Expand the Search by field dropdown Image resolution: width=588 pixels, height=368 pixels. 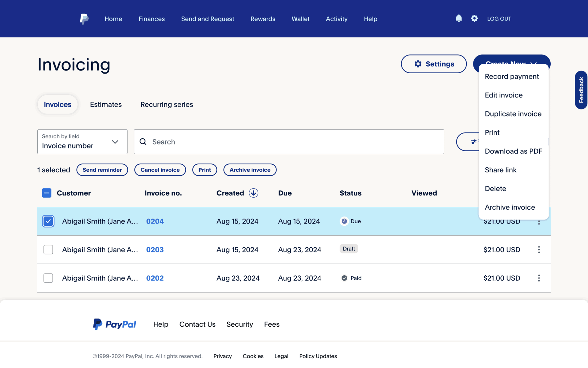pyautogui.click(x=82, y=142)
